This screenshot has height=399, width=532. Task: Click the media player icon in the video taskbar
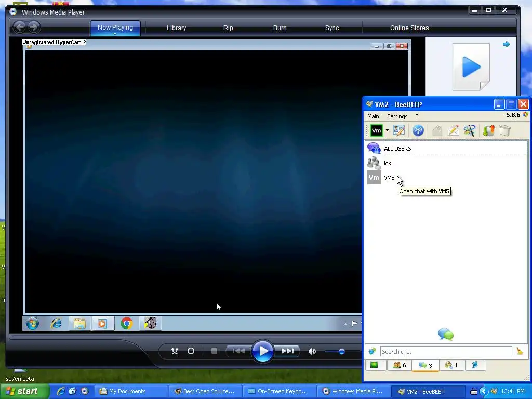pyautogui.click(x=102, y=323)
